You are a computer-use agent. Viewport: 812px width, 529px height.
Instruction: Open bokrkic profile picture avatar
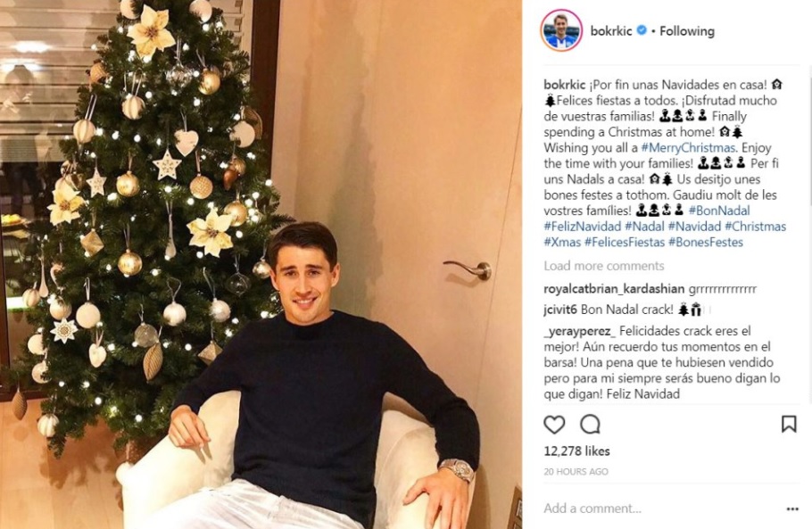(561, 30)
